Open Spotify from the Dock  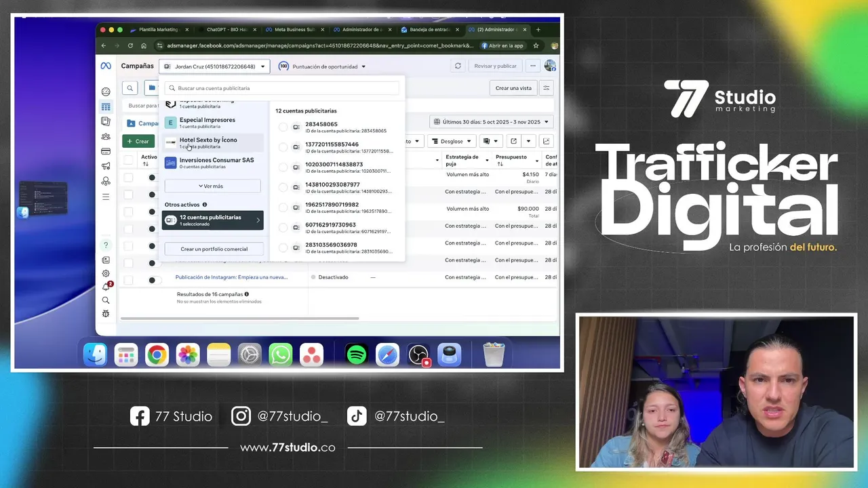(x=356, y=354)
